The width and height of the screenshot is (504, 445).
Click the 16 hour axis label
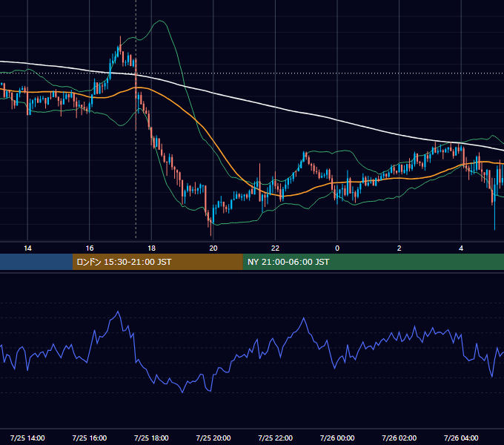point(90,248)
